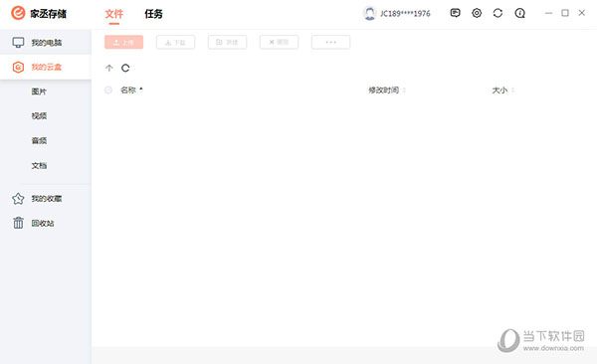Click the orange hexagon cloud icon
This screenshot has height=364, width=597.
[x=18, y=67]
